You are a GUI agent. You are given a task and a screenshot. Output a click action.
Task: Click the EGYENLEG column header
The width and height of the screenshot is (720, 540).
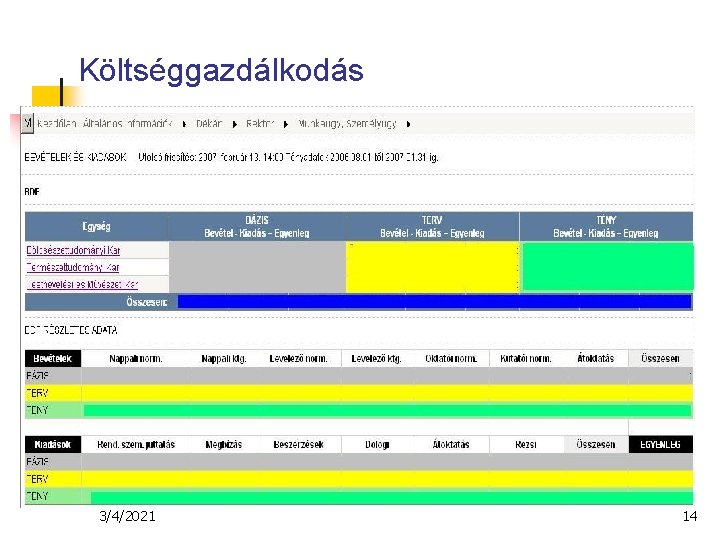coord(660,444)
